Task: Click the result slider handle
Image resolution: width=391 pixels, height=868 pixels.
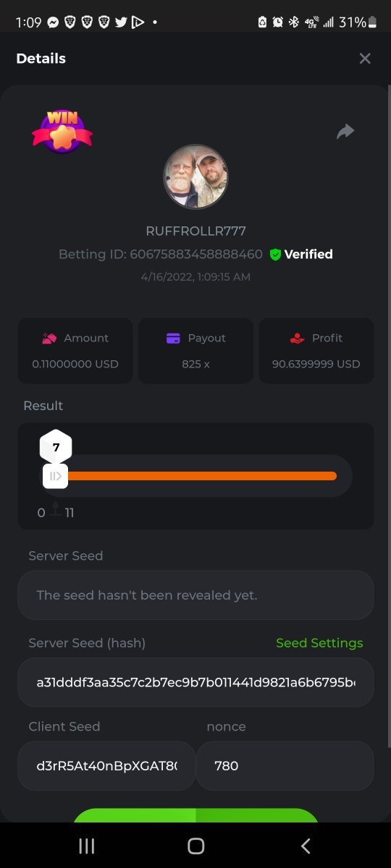Action: coord(55,476)
